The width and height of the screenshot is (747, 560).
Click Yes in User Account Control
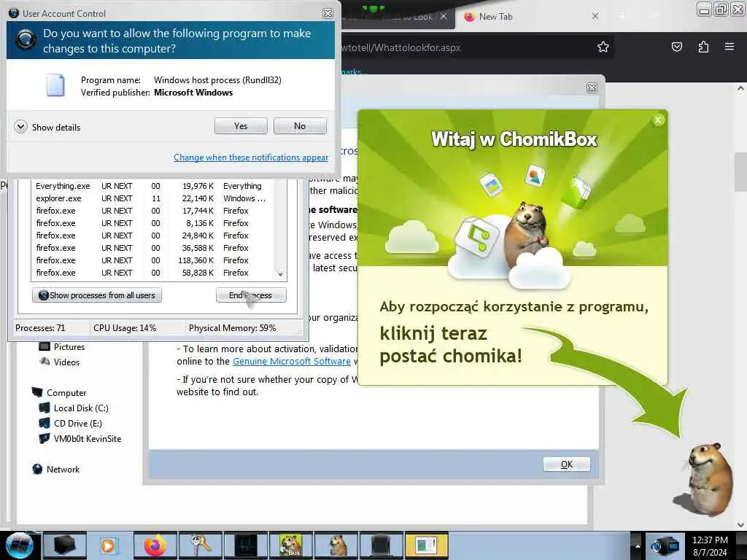241,126
